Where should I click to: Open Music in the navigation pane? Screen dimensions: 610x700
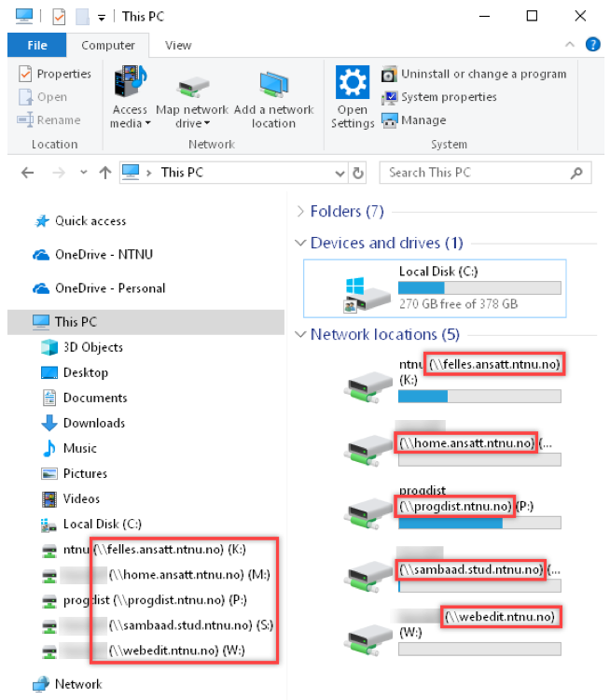coord(69,448)
